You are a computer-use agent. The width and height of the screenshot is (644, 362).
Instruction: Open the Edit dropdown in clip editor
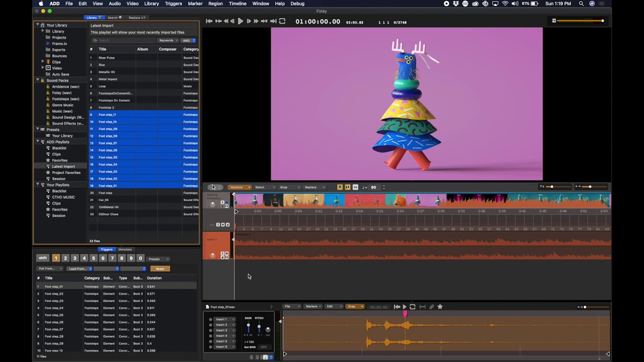tap(334, 307)
